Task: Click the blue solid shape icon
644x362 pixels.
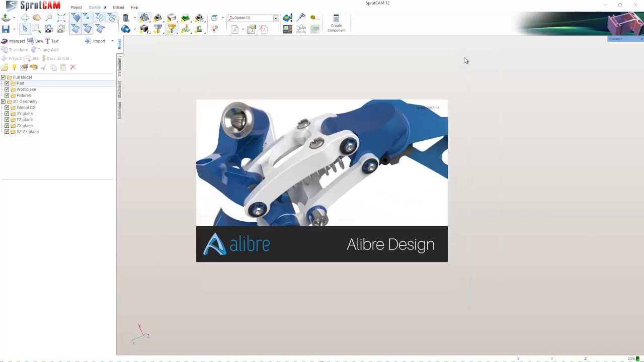Action: tap(126, 29)
